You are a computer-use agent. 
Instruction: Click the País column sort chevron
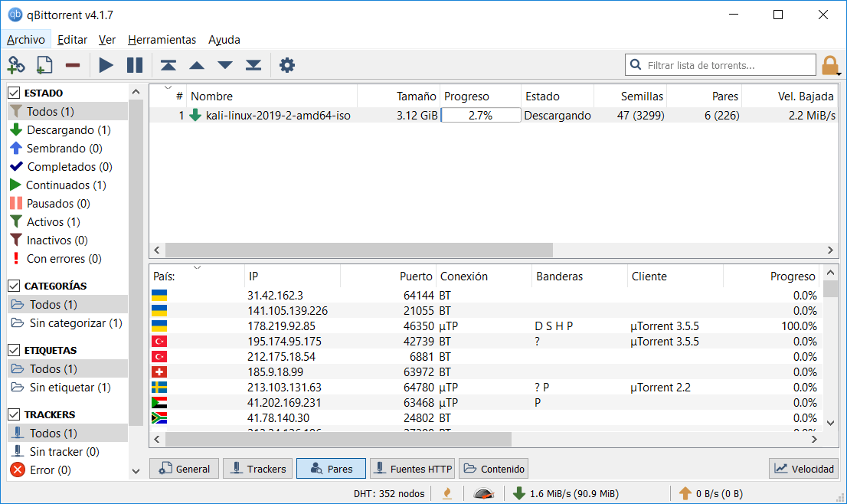(198, 266)
